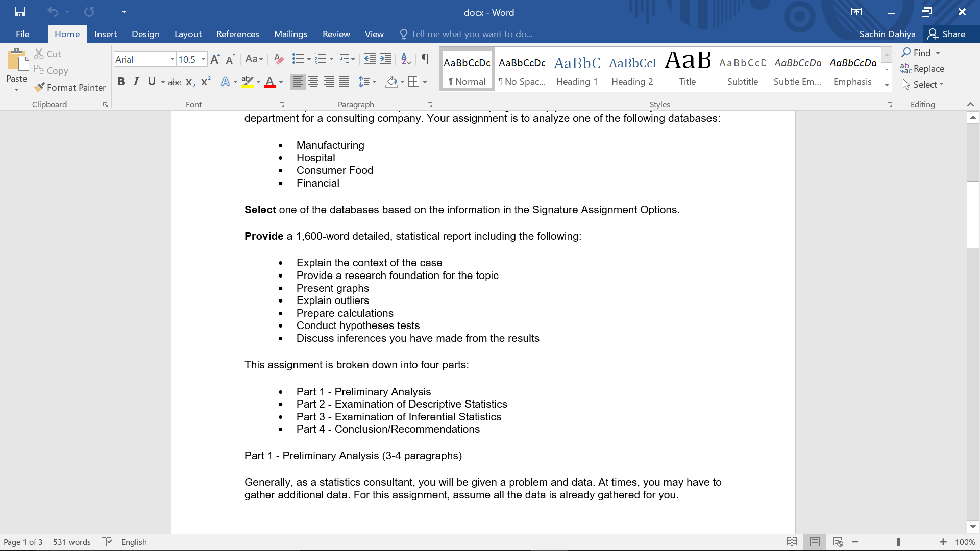Open the font name dropdown
The width and height of the screenshot is (980, 551).
click(x=172, y=59)
